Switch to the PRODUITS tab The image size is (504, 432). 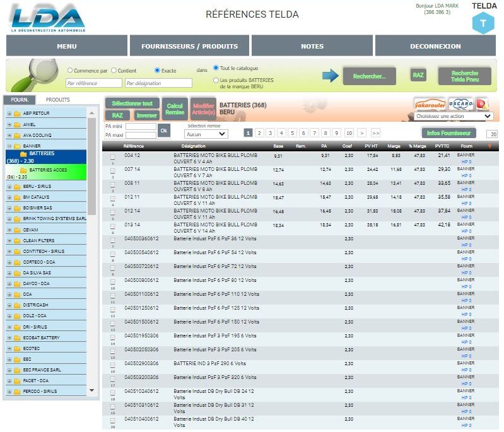(57, 100)
